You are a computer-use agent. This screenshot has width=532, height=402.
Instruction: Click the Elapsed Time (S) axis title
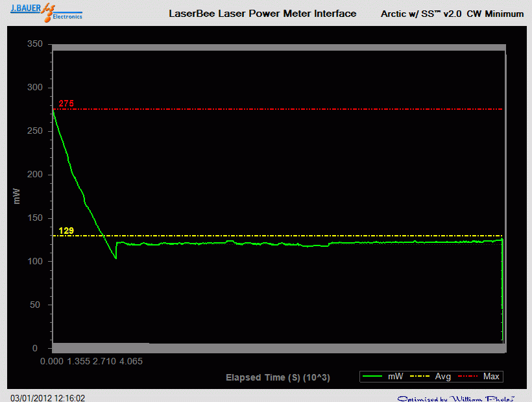[x=278, y=377]
